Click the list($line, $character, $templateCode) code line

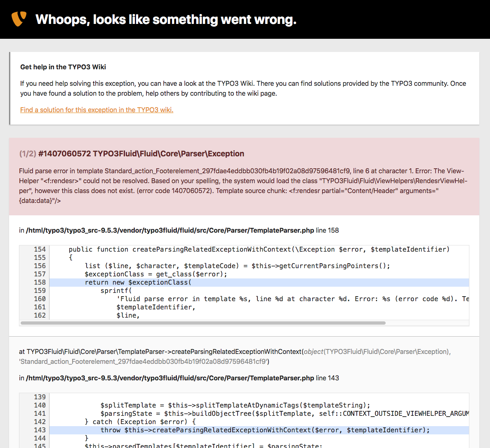point(237,266)
